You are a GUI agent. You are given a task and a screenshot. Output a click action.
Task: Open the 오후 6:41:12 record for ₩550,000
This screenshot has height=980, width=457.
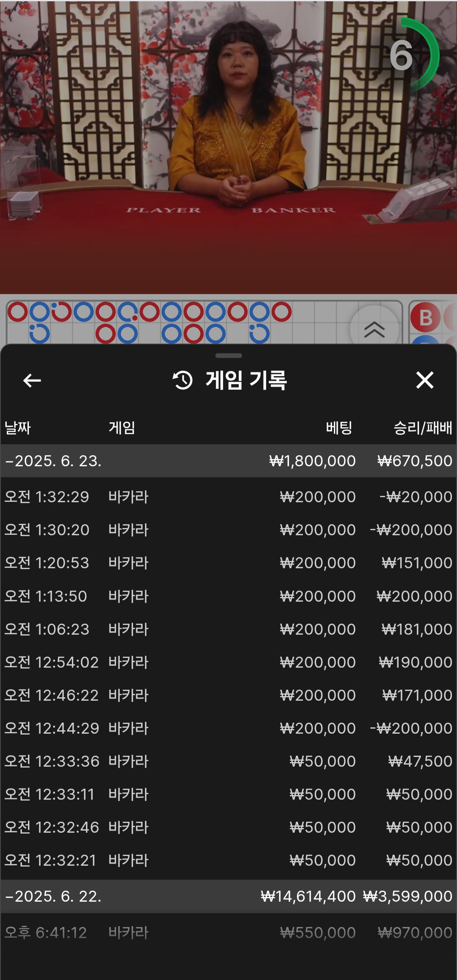point(228,933)
